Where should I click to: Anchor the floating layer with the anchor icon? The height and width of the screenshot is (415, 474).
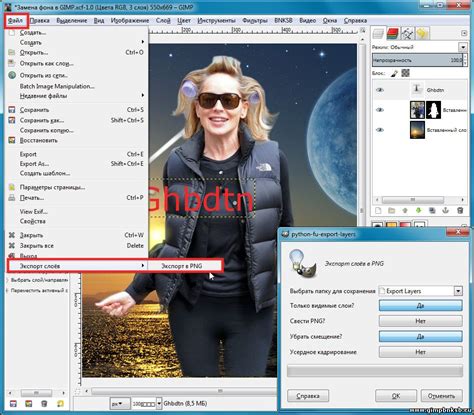click(x=445, y=211)
